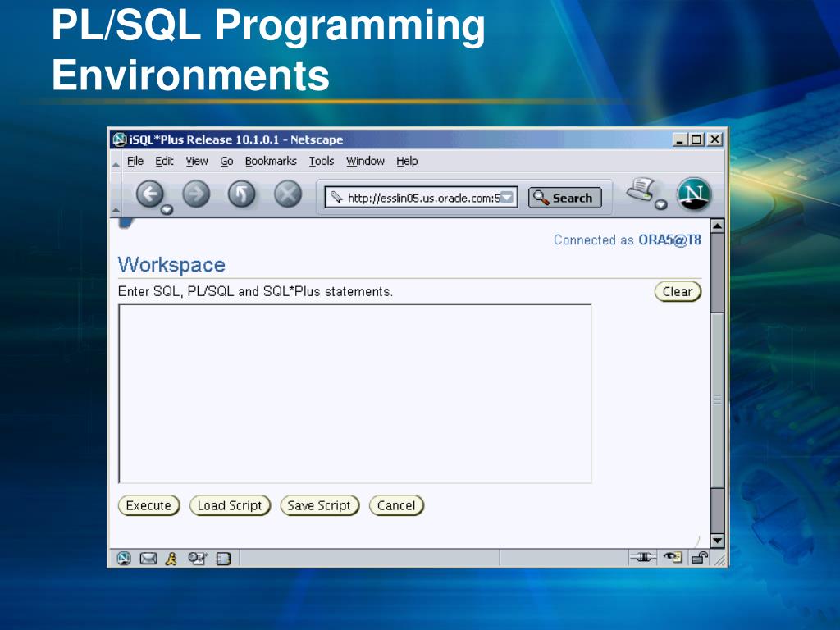Click the Save Script button
The image size is (840, 630).
[319, 505]
